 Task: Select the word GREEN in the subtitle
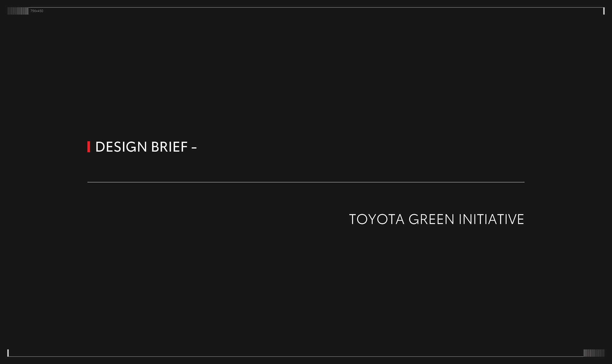431,219
